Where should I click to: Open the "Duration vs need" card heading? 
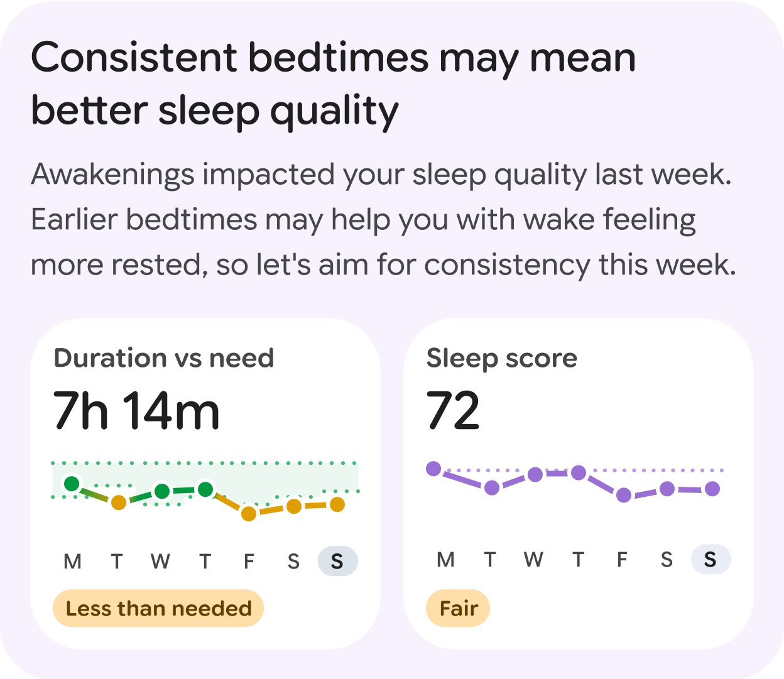click(x=164, y=358)
